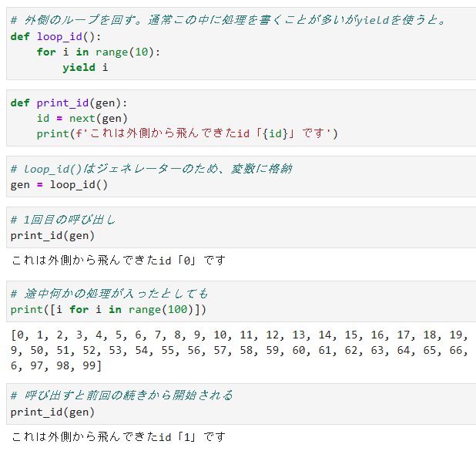The width and height of the screenshot is (476, 451).
Task: Click the output text containing id「0」
Action: click(x=119, y=261)
